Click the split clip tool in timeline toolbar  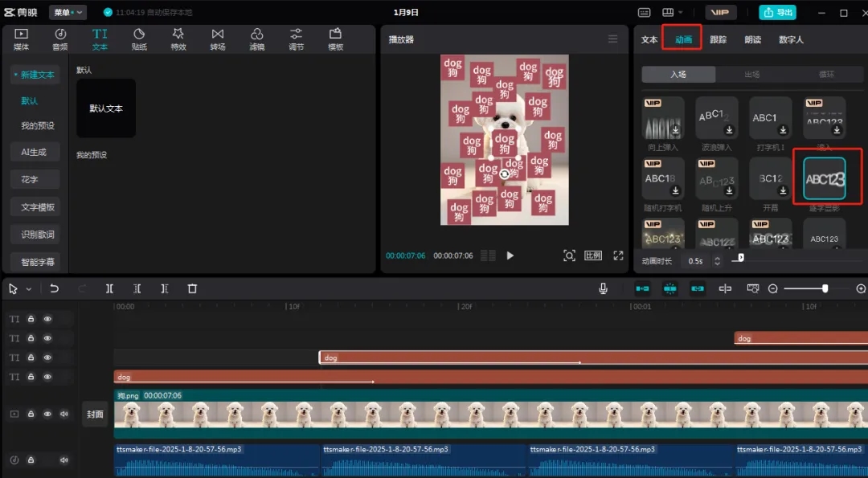coord(109,288)
